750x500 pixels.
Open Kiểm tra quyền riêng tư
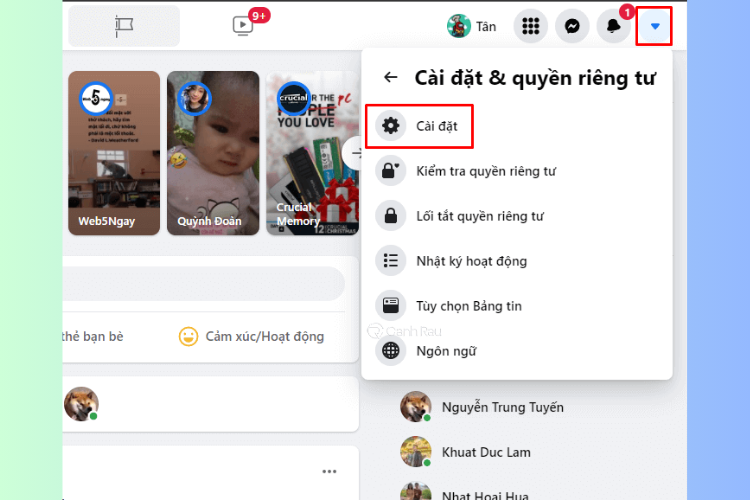(517, 171)
